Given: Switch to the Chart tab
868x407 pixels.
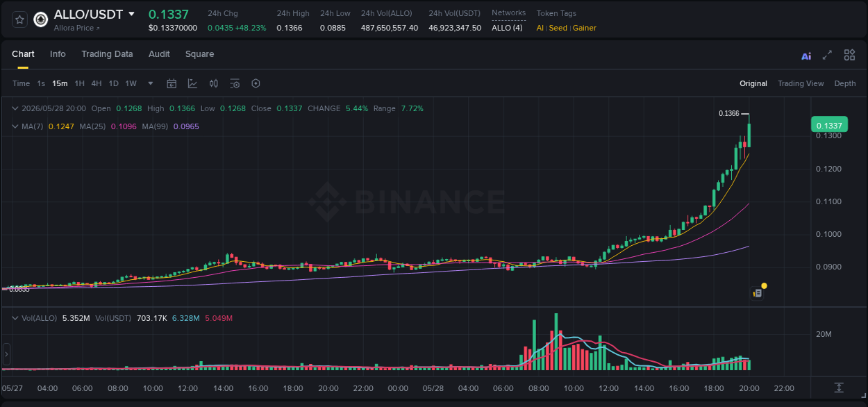Looking at the screenshot, I should coord(23,54).
